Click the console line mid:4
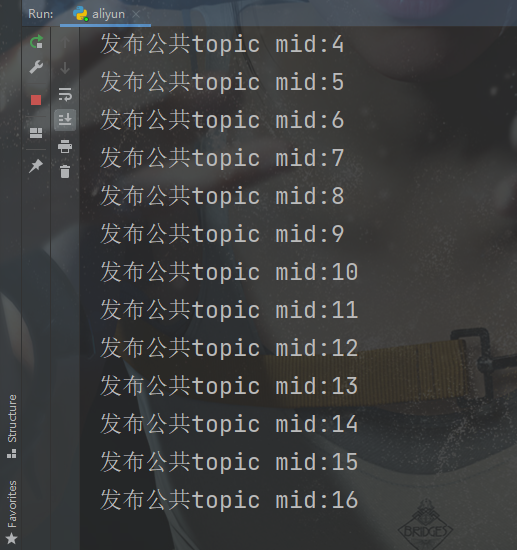 222,44
